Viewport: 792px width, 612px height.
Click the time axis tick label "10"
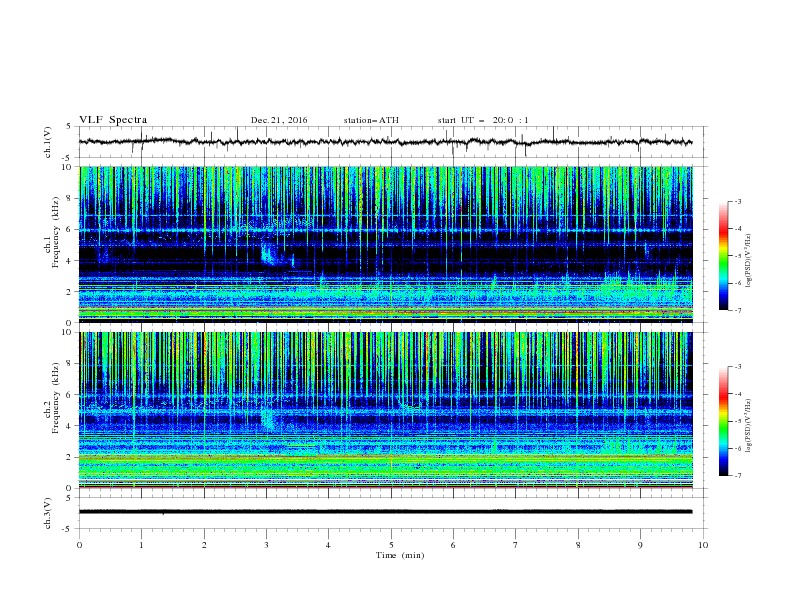pyautogui.click(x=703, y=545)
